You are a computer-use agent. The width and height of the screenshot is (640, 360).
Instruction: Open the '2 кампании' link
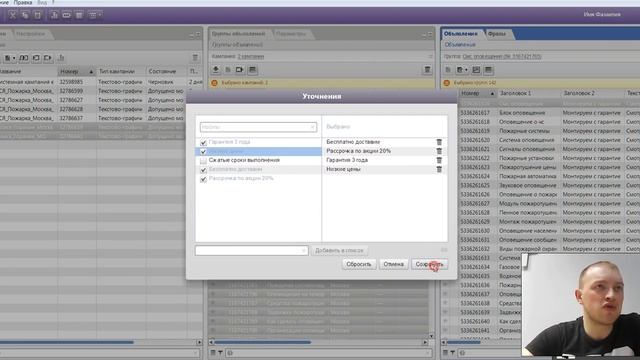point(251,56)
